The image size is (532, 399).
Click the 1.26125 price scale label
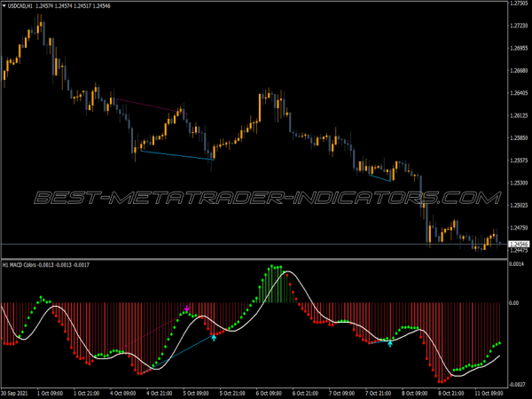(x=519, y=115)
